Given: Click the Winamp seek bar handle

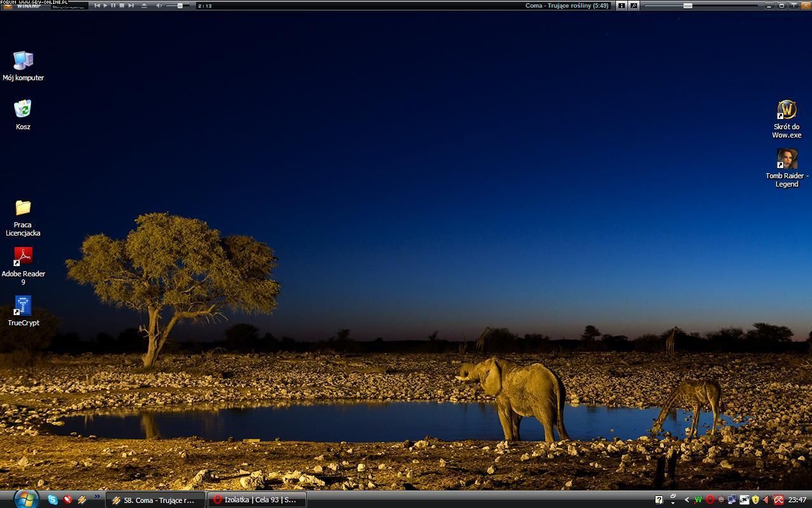Looking at the screenshot, I should (687, 5).
